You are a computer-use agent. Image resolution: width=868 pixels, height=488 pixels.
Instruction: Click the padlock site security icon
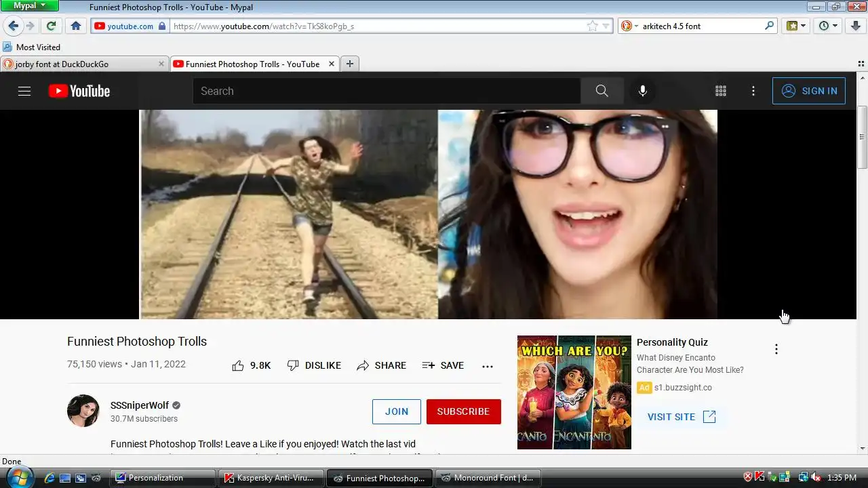click(162, 26)
